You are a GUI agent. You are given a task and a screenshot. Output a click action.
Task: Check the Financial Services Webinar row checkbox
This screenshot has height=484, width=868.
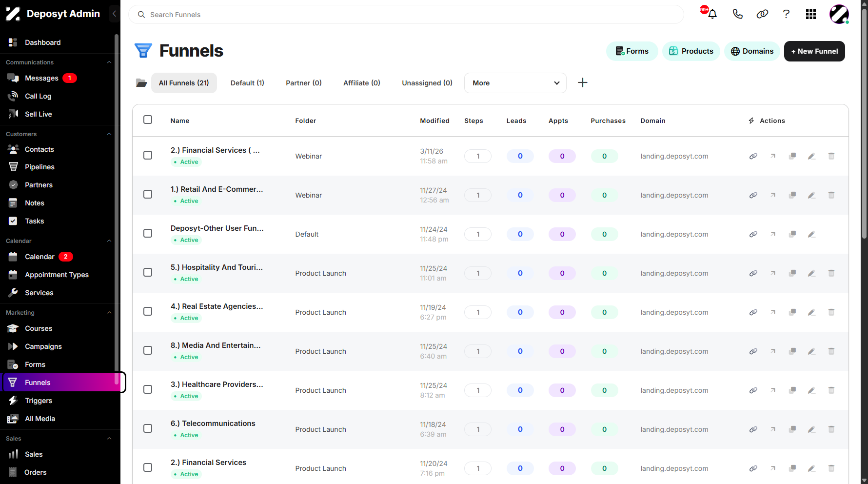click(148, 155)
